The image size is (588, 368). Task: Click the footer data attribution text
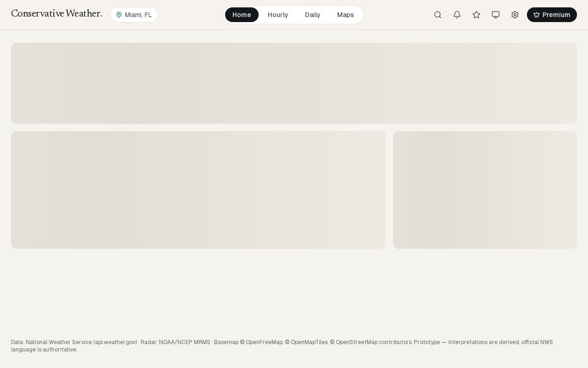[x=282, y=346]
